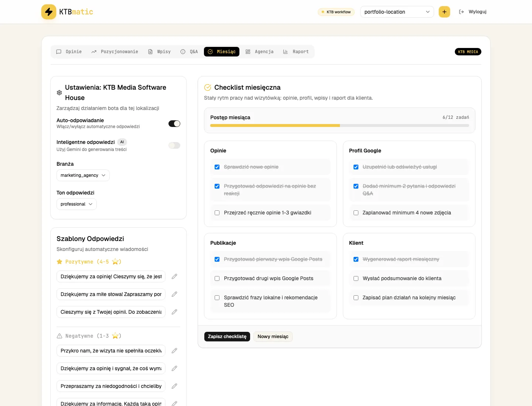
Task: Edit the 'Cieszymy się z Twojej opinii' template pencil
Action: pos(174,312)
